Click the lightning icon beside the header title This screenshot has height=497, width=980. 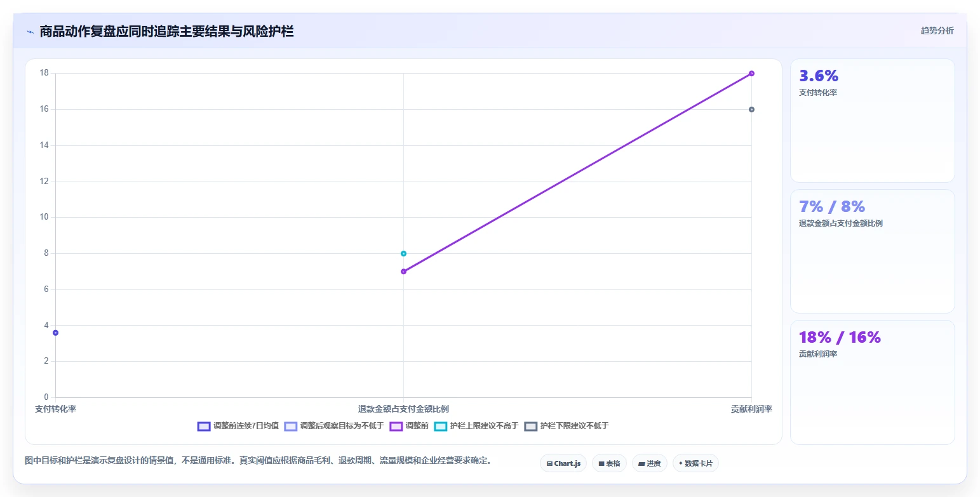[30, 31]
